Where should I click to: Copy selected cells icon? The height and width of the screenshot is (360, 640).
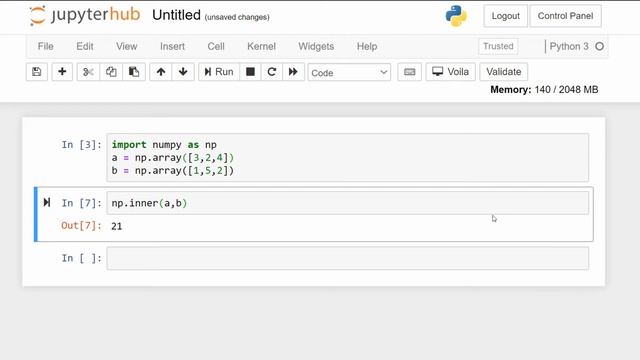coord(111,72)
